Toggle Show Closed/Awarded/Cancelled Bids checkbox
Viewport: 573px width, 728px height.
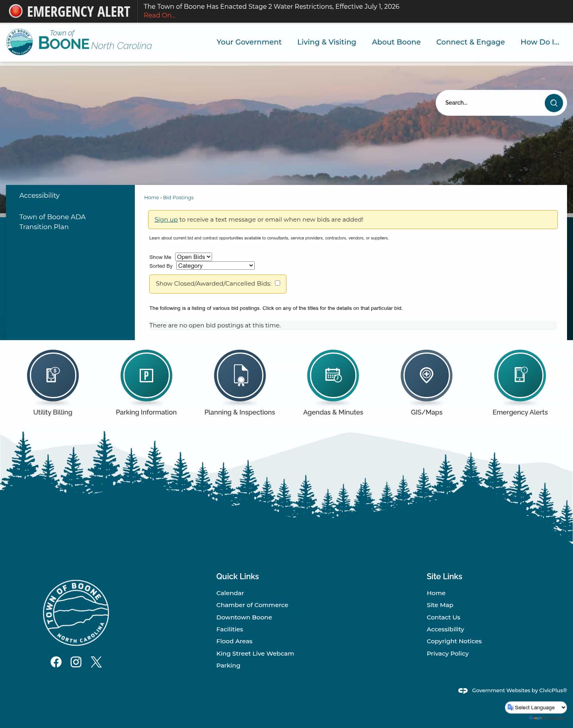277,283
